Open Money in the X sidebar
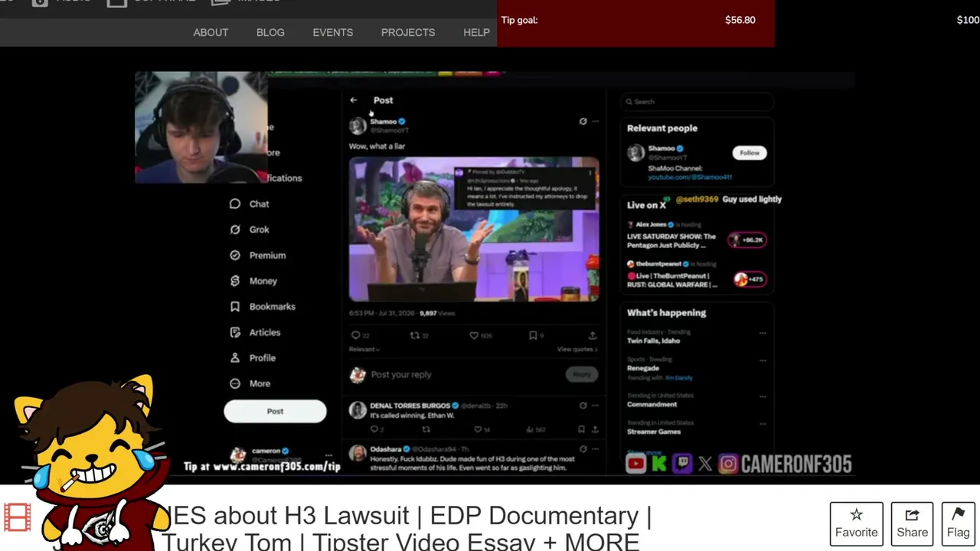This screenshot has width=980, height=551. click(x=253, y=281)
